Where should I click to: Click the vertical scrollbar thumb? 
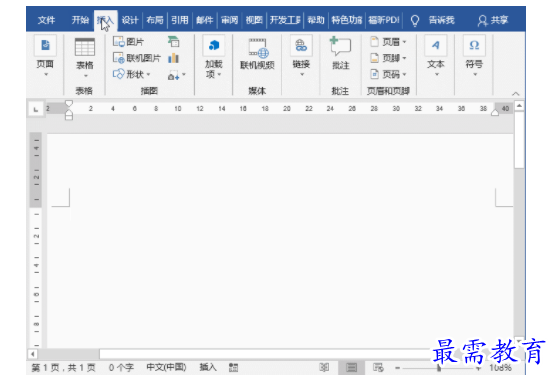coord(519,140)
